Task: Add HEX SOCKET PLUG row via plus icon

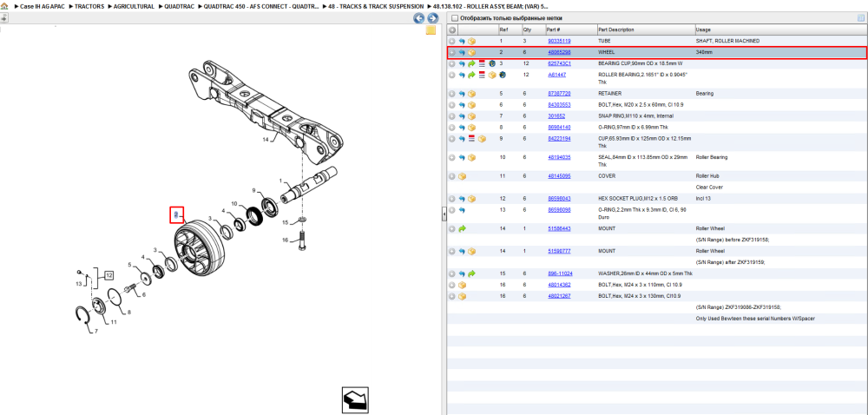Action: (452, 199)
